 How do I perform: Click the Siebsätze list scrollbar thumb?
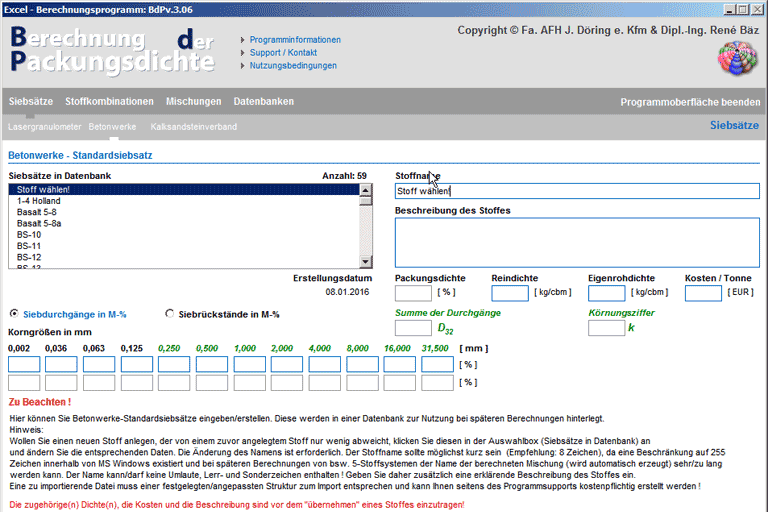click(366, 201)
